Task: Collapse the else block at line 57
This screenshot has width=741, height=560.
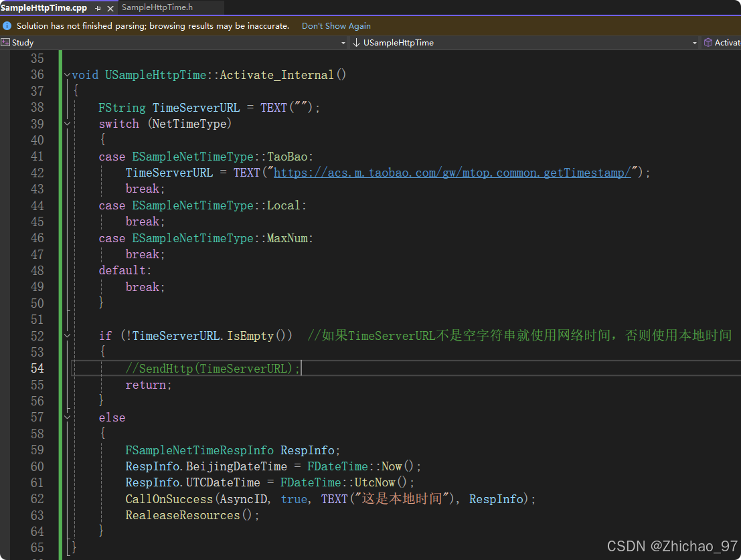Action: (x=67, y=417)
